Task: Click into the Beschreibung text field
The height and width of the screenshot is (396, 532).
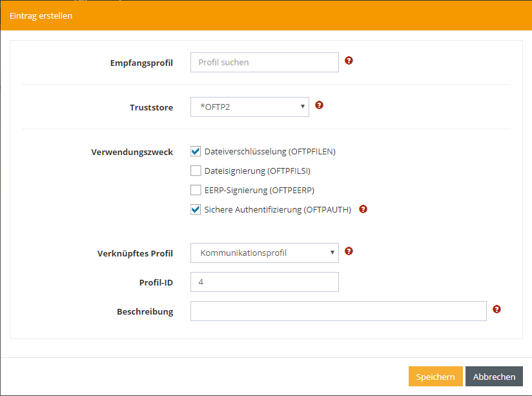Action: coord(338,311)
